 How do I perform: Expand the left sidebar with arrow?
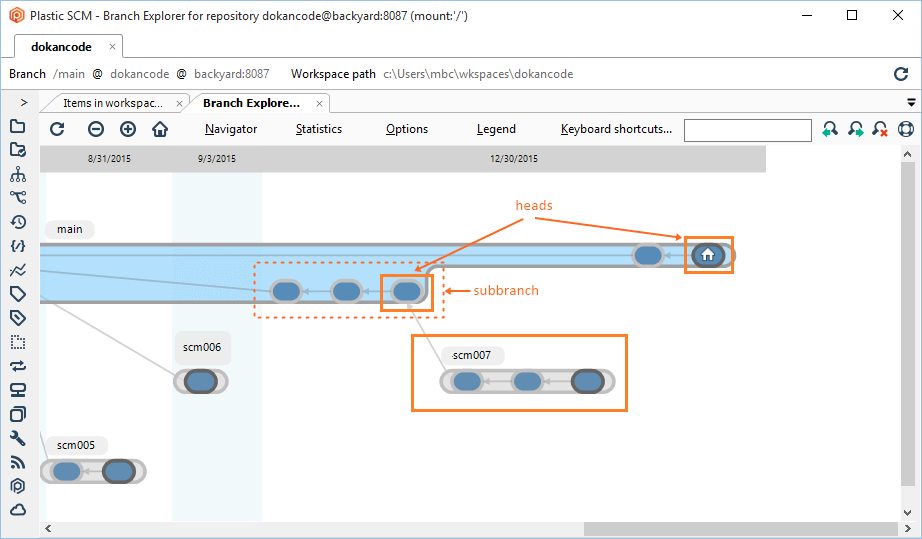tap(23, 102)
